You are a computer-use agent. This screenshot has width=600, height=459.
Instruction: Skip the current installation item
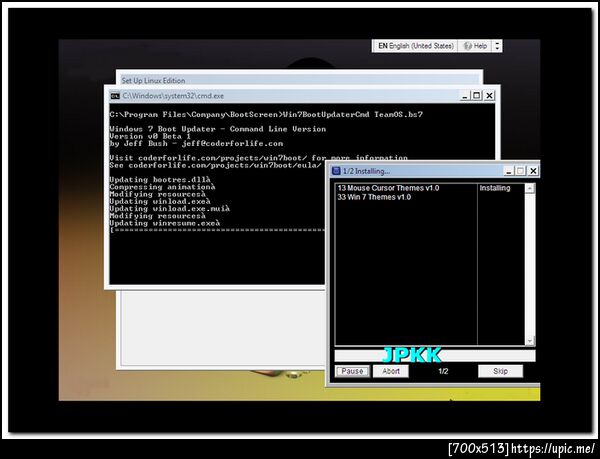click(x=500, y=371)
